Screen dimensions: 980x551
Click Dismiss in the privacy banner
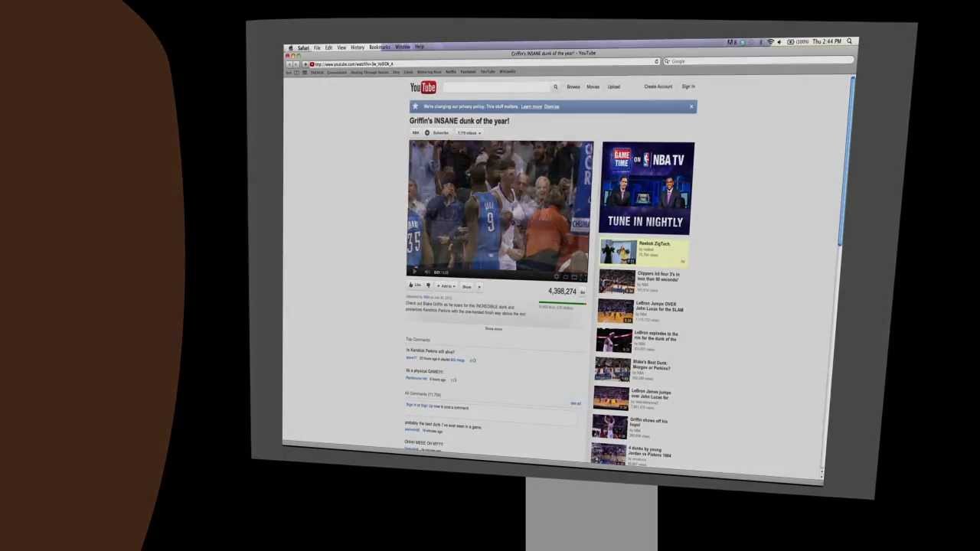(x=551, y=106)
